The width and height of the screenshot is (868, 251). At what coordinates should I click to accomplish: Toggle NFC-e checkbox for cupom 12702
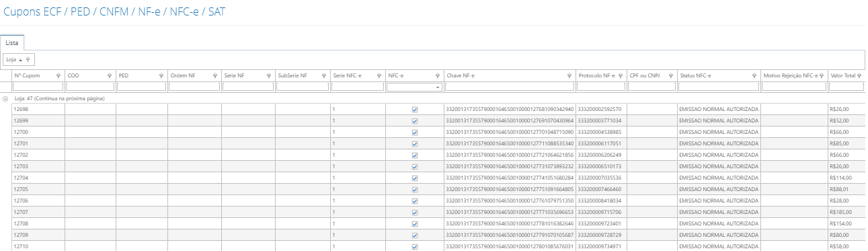pyautogui.click(x=414, y=155)
